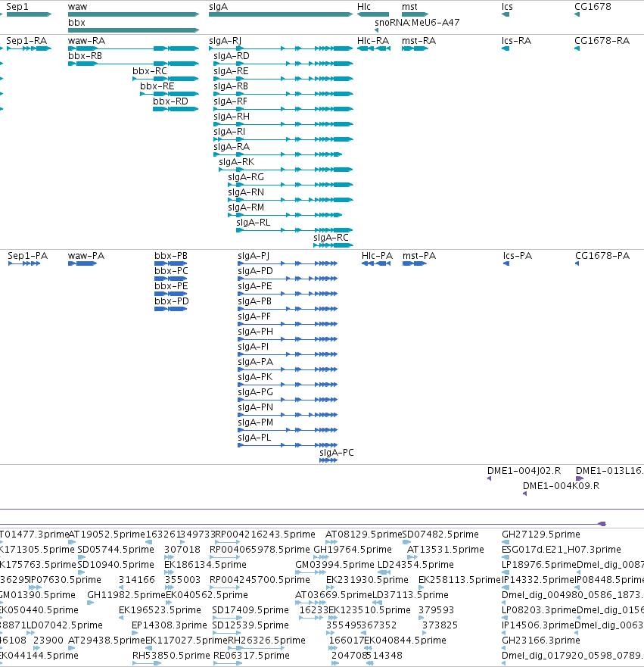Click transcript lcs-RA
644x667 pixels.
[x=506, y=48]
